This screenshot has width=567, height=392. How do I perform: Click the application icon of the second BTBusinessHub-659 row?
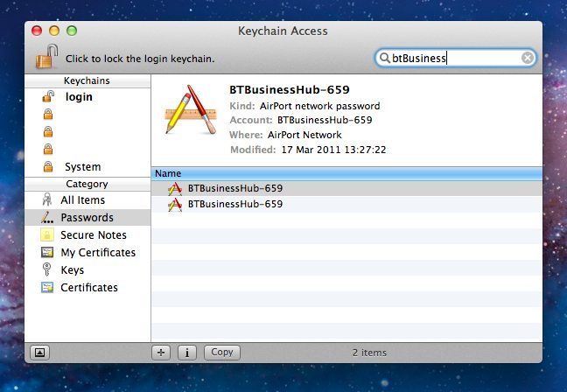(175, 204)
